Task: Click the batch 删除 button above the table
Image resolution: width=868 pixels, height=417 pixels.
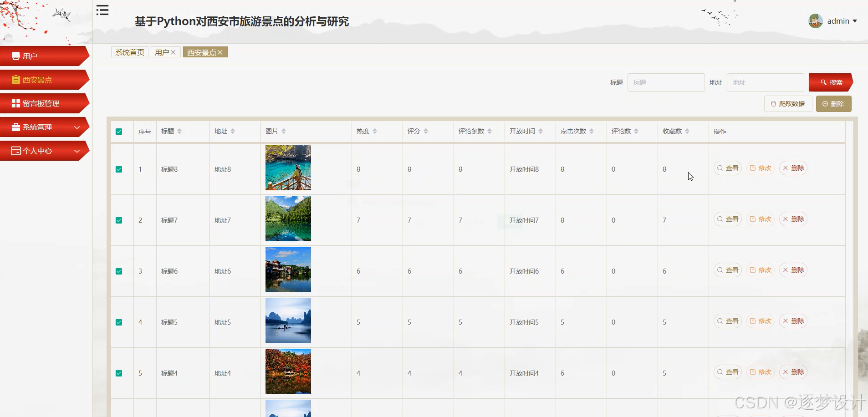Action: tap(833, 104)
